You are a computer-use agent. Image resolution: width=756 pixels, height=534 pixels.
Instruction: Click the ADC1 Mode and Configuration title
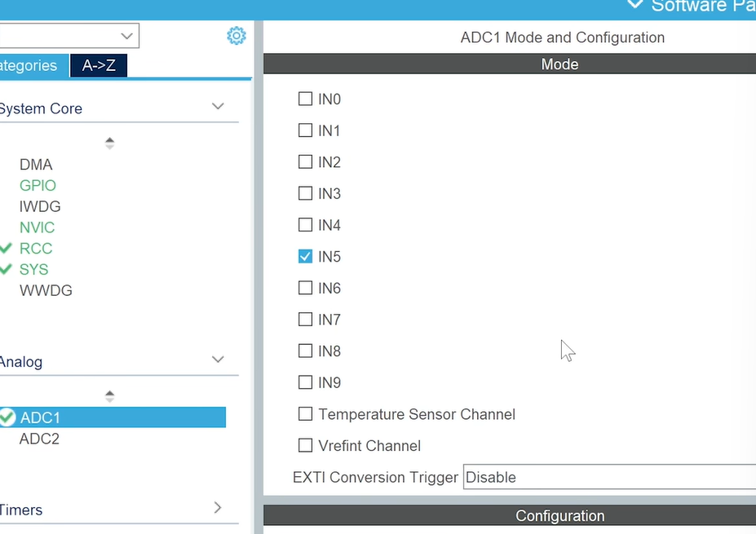pyautogui.click(x=562, y=38)
